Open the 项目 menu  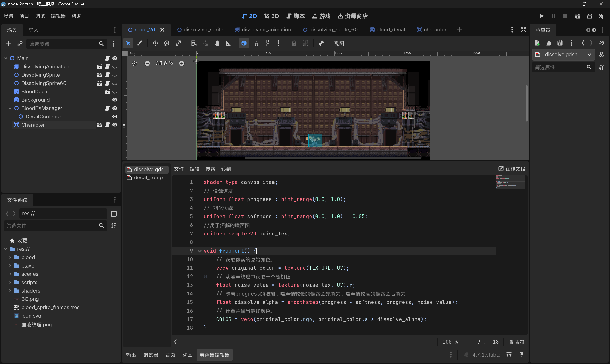[24, 16]
